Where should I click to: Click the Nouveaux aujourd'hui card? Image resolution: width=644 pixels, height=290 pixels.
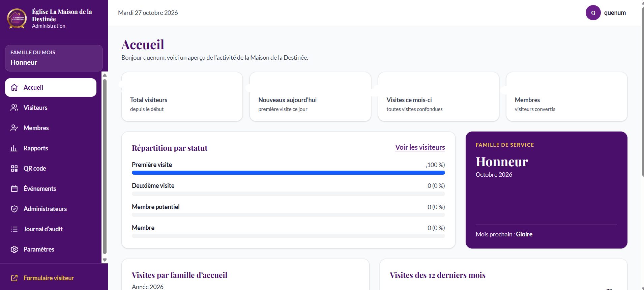click(310, 96)
